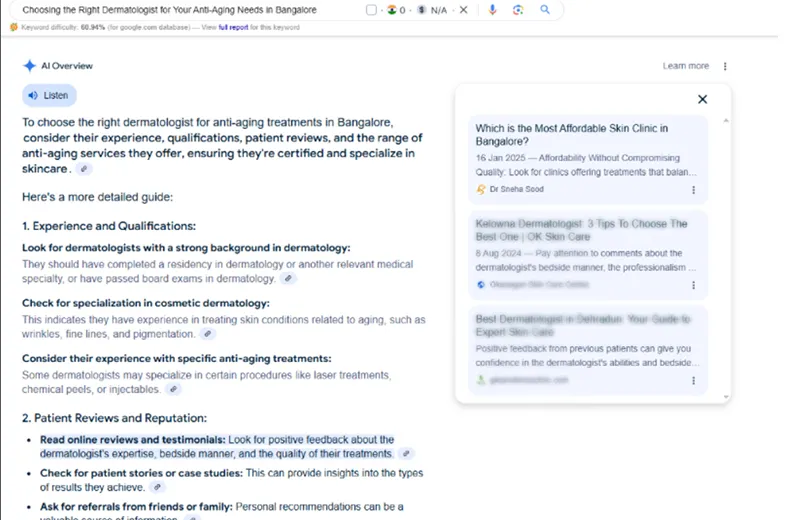Click source link after 'results they achieve'
The image size is (801, 520).
tap(157, 487)
